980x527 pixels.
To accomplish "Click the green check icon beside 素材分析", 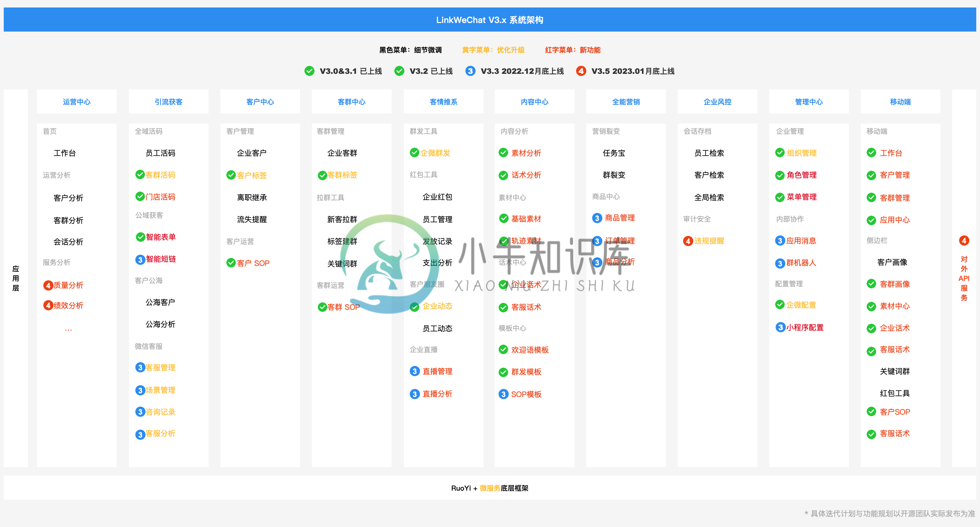I will pyautogui.click(x=503, y=152).
